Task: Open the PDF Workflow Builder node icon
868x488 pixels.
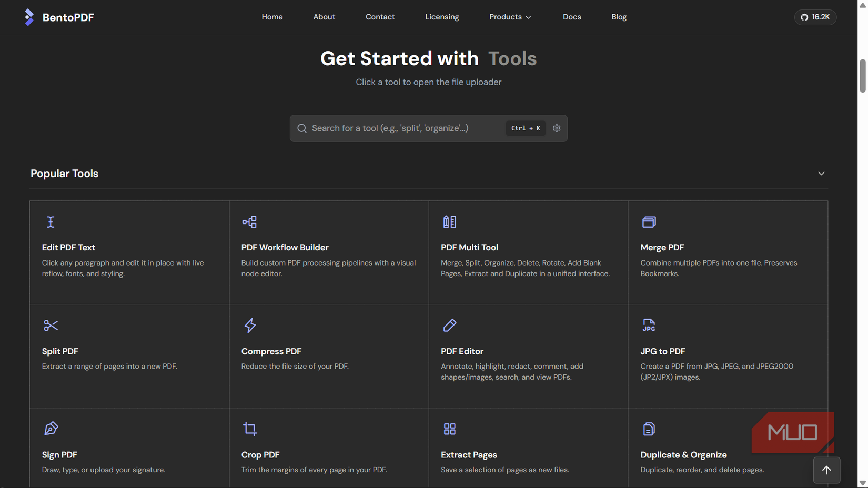Action: click(x=249, y=222)
